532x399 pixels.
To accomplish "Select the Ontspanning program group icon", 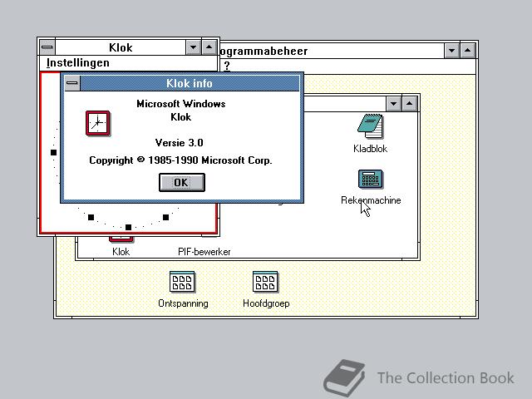I will pyautogui.click(x=182, y=282).
